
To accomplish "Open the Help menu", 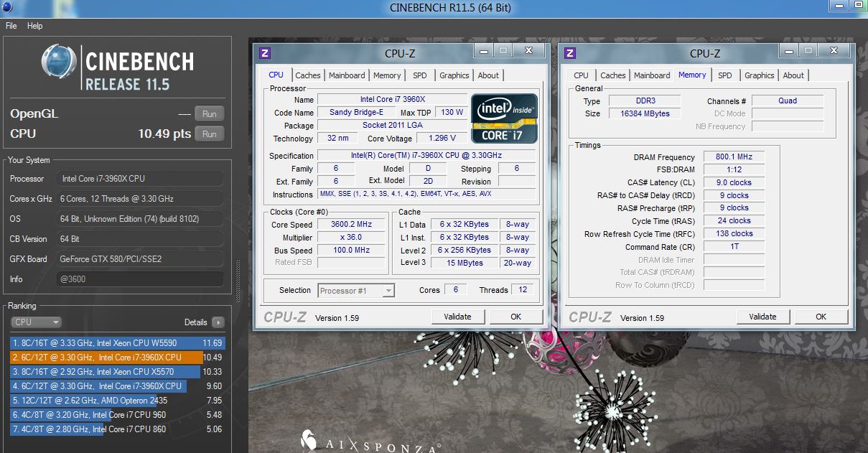I will pyautogui.click(x=34, y=26).
